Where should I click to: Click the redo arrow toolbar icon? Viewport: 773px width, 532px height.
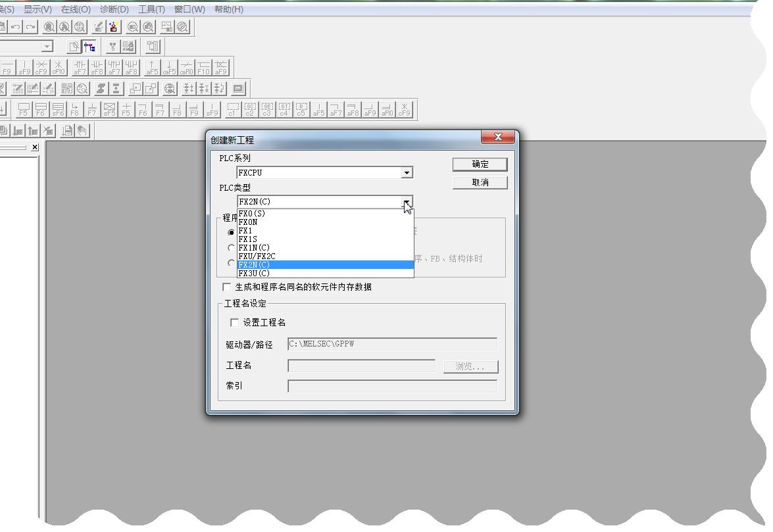tap(30, 27)
